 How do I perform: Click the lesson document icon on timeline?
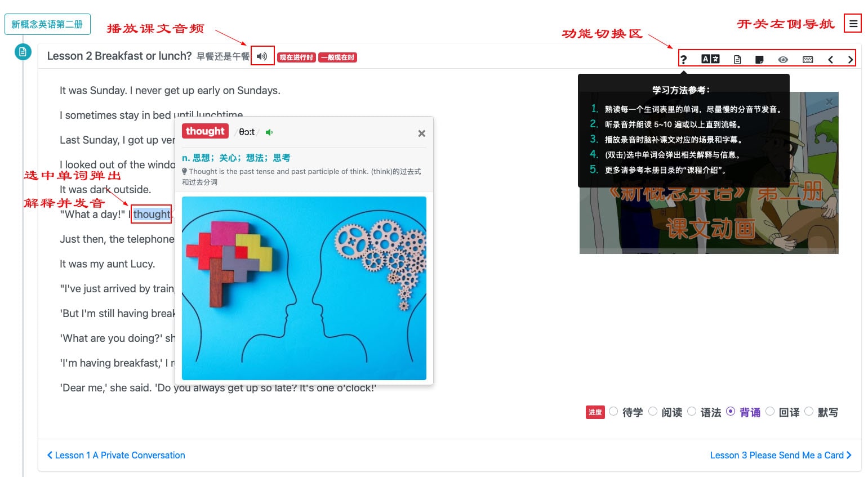(23, 52)
